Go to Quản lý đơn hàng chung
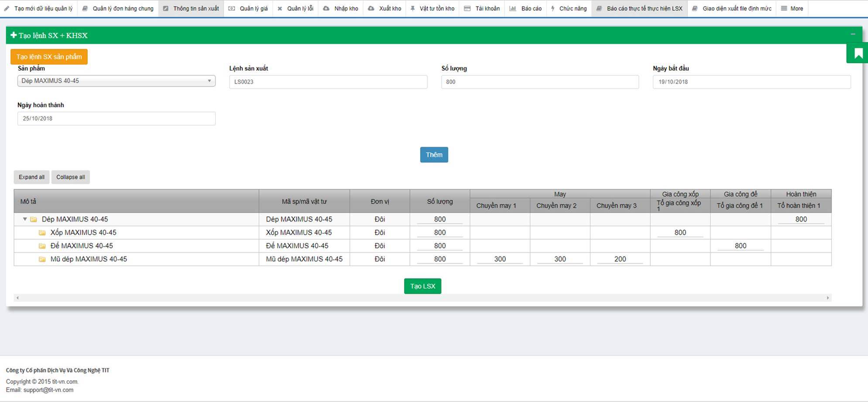This screenshot has width=868, height=402. coord(118,8)
